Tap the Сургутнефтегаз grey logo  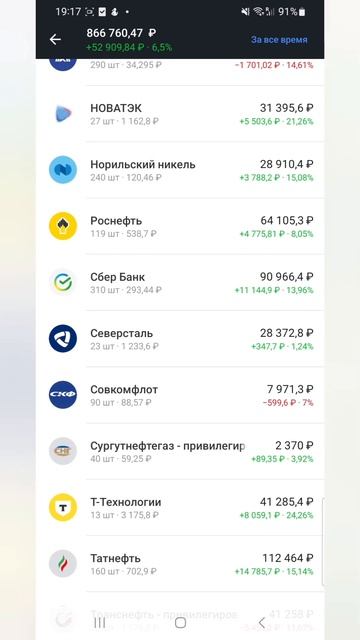click(63, 451)
